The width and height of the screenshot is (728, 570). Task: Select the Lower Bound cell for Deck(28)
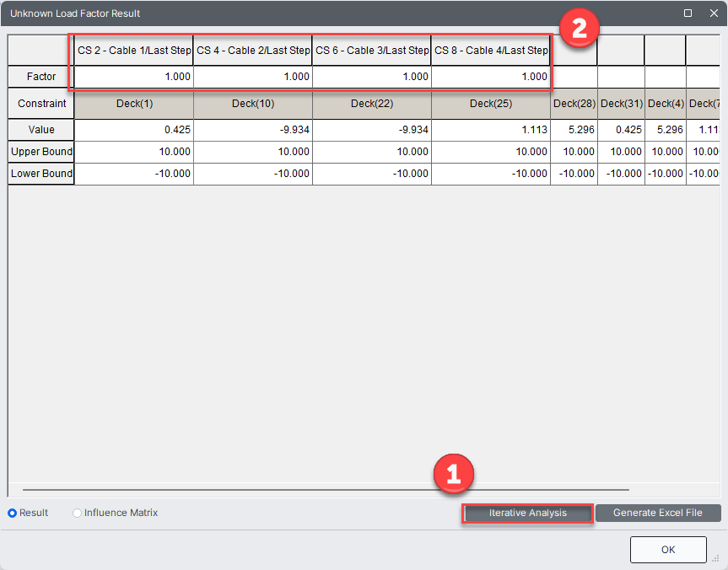(x=574, y=174)
